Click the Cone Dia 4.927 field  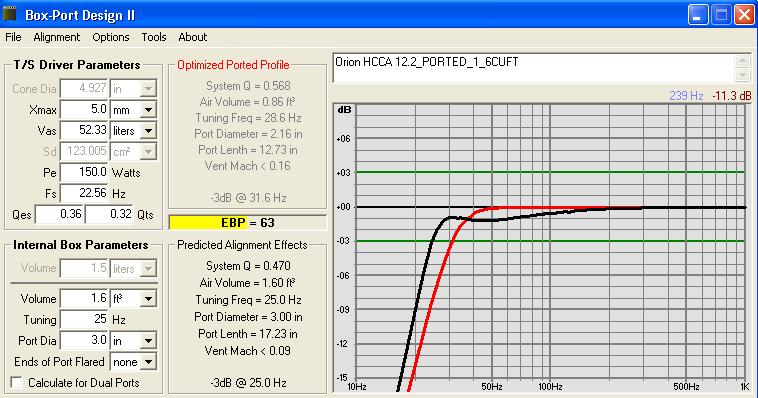click(x=85, y=89)
